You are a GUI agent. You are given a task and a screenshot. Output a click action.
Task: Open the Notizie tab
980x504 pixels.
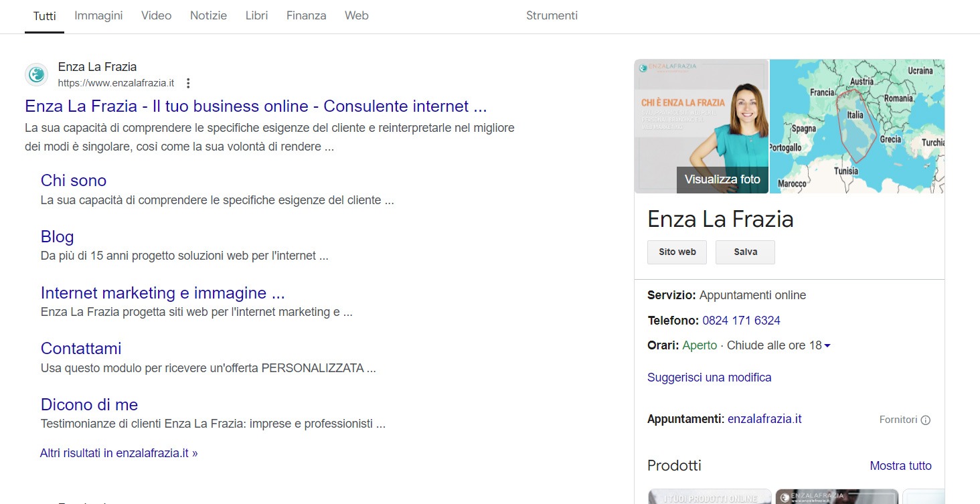[208, 15]
